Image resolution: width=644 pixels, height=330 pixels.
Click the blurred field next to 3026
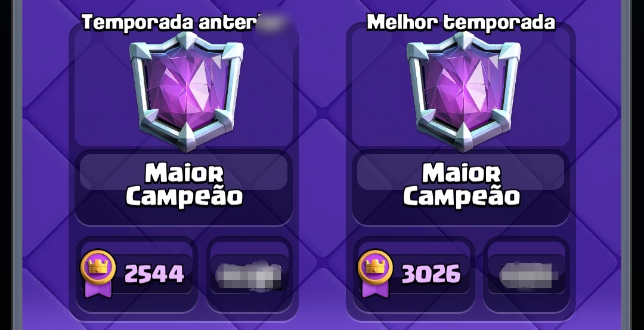pos(528,275)
